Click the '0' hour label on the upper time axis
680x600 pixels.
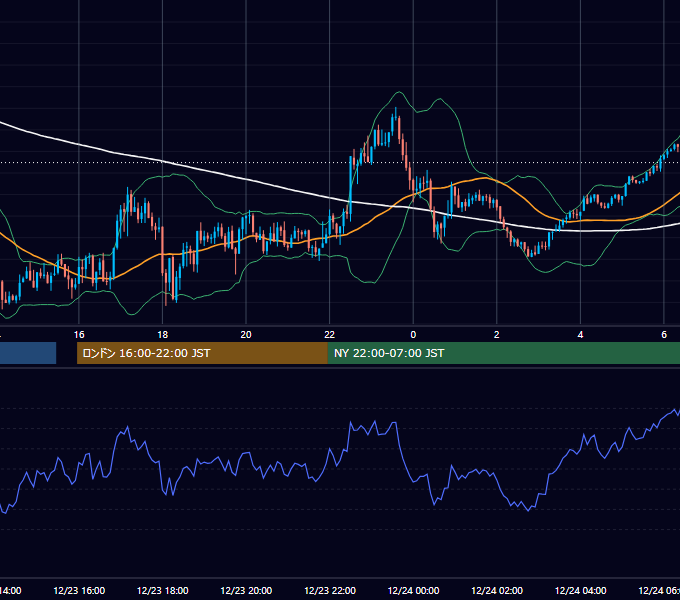tap(413, 335)
